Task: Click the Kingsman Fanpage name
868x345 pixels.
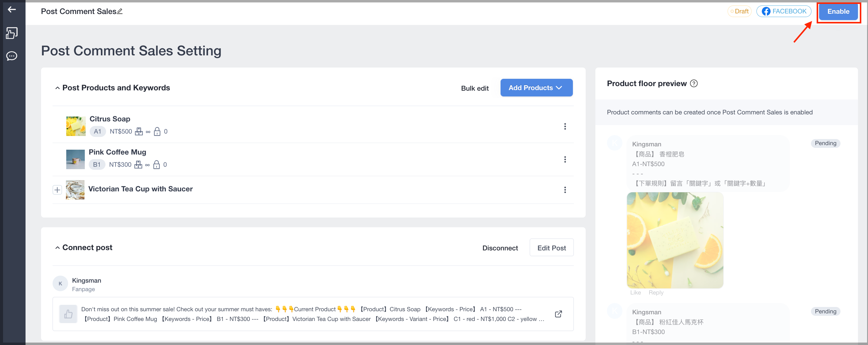Action: (87, 281)
